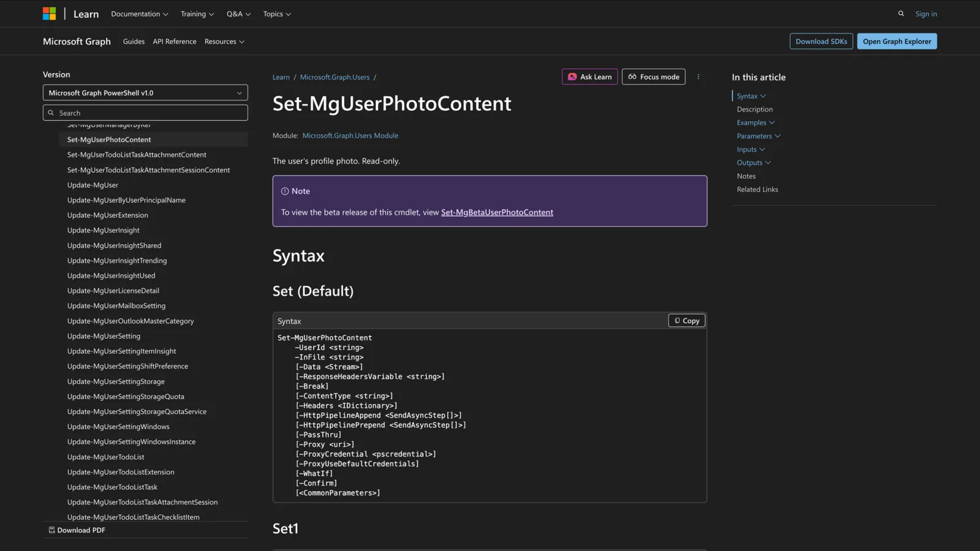Open Update-MgUserInsightUsed in the sidebar
The width and height of the screenshot is (980, 551).
click(111, 275)
